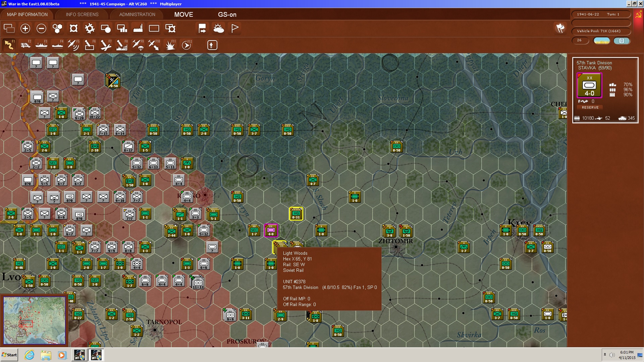Click the zoom in map button
The height and width of the screenshot is (362, 644).
click(x=25, y=28)
